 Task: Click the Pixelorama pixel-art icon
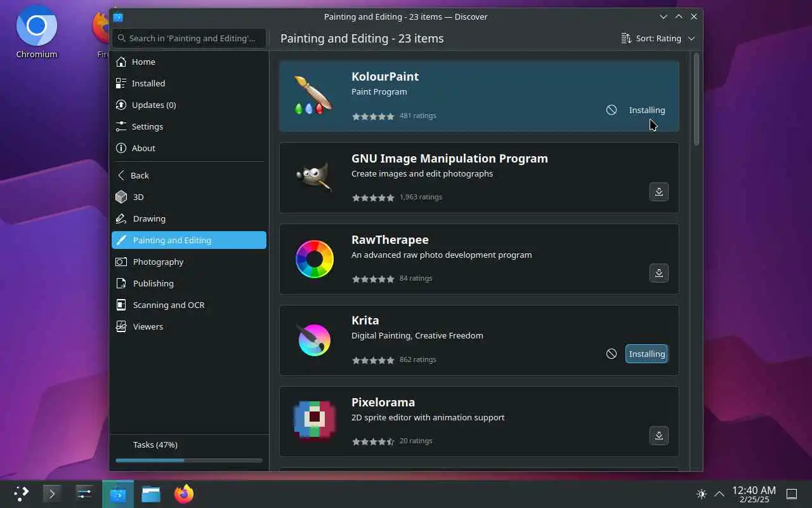[314, 420]
